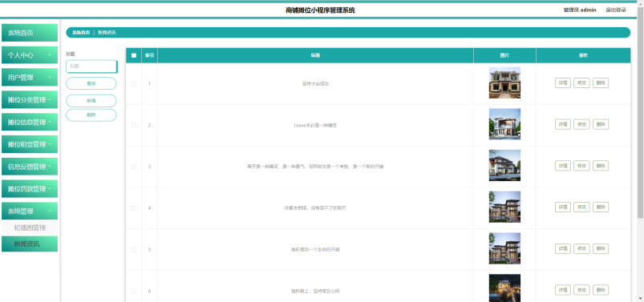Viewport: 644px width, 302px height.
Task: Open house thumbnail image in row 3
Action: pyautogui.click(x=504, y=165)
